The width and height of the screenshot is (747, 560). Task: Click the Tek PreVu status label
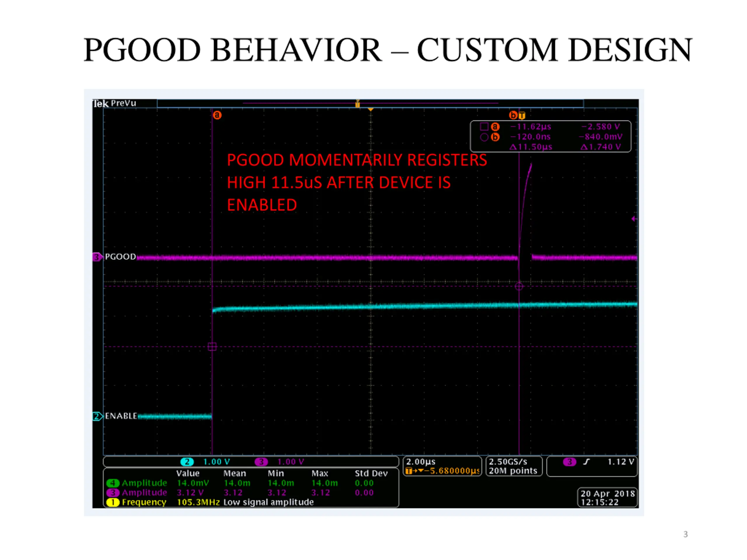pos(115,103)
